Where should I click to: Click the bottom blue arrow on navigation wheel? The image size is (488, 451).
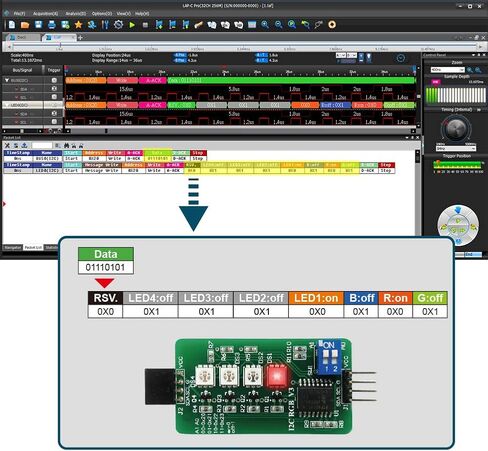pos(458,241)
